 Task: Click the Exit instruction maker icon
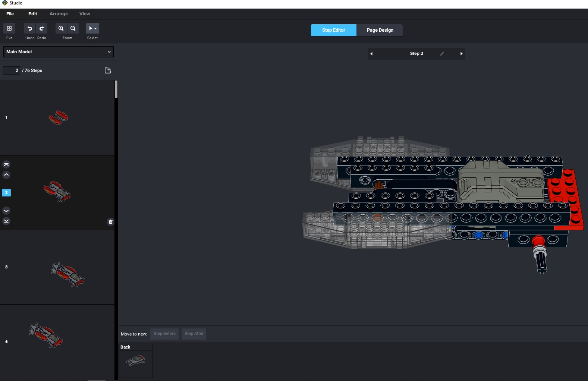9,28
